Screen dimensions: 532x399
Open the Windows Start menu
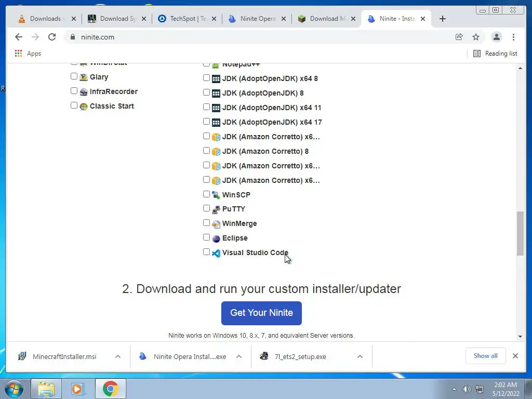(x=14, y=389)
